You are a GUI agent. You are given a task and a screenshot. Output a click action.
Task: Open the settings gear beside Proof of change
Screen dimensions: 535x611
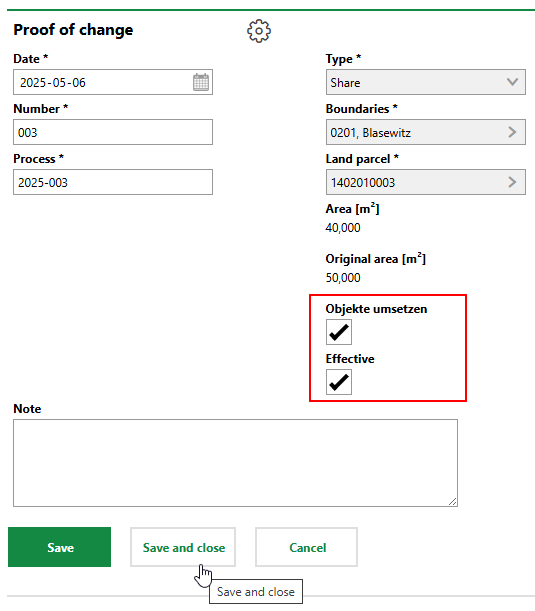(x=259, y=31)
